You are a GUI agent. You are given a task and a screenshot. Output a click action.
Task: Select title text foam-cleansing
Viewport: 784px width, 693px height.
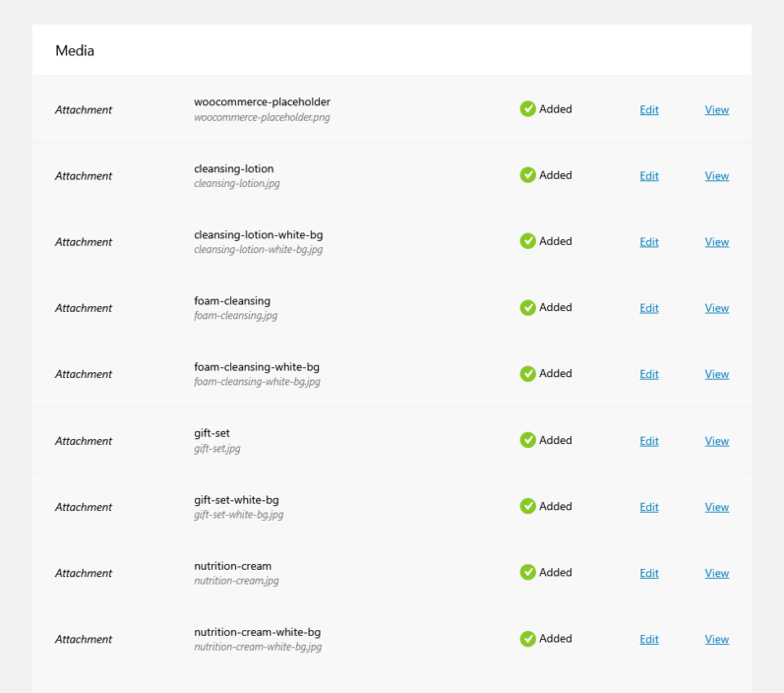click(x=232, y=300)
